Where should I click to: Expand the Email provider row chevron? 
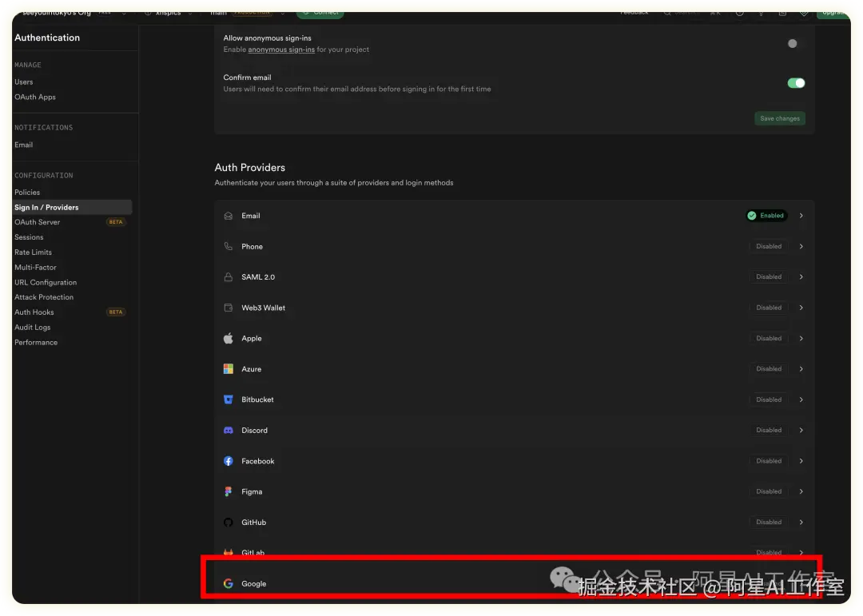pos(801,216)
